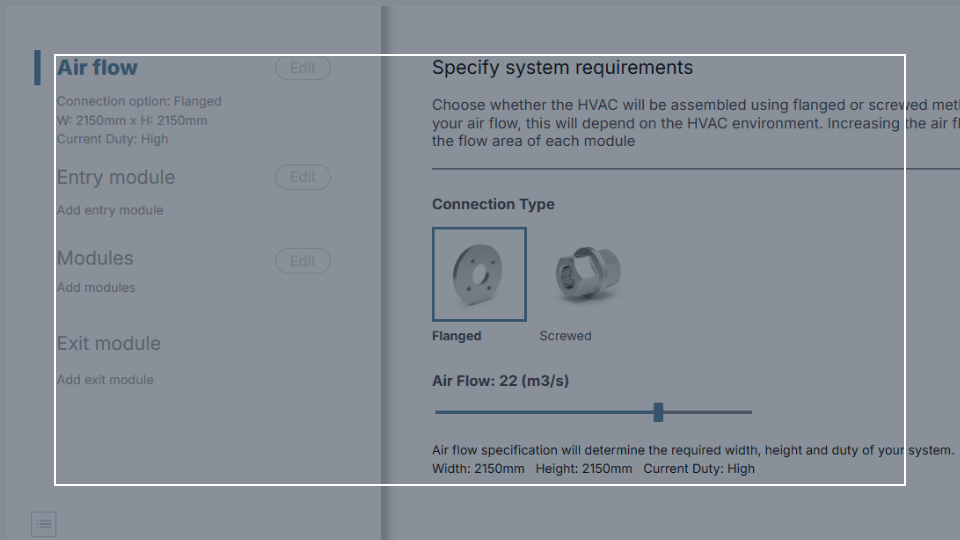Image resolution: width=960 pixels, height=540 pixels.
Task: Choose the Flanged text label option
Action: 457,336
